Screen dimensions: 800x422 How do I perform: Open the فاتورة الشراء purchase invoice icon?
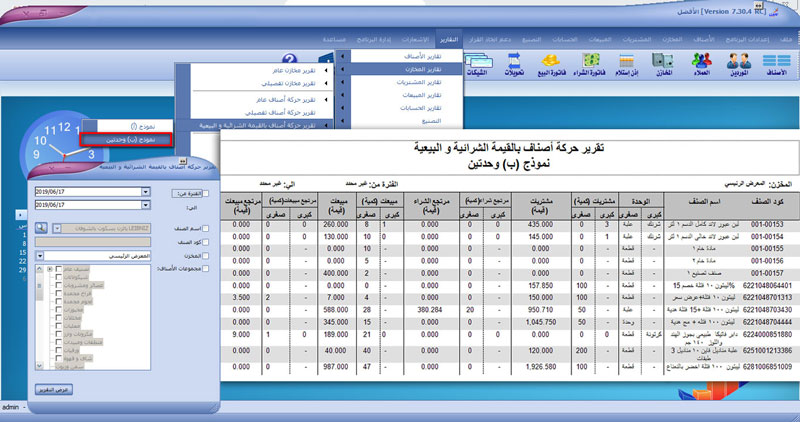(590, 65)
